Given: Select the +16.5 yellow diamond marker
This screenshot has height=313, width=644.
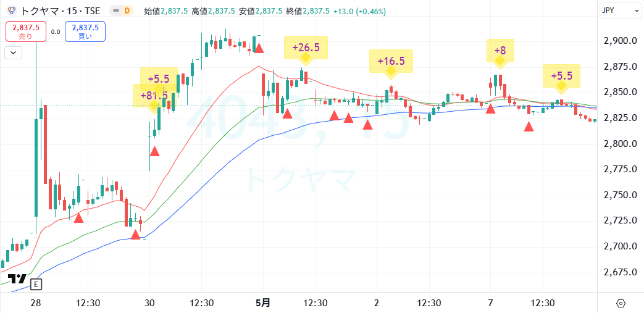Looking at the screenshot, I should (390, 71).
